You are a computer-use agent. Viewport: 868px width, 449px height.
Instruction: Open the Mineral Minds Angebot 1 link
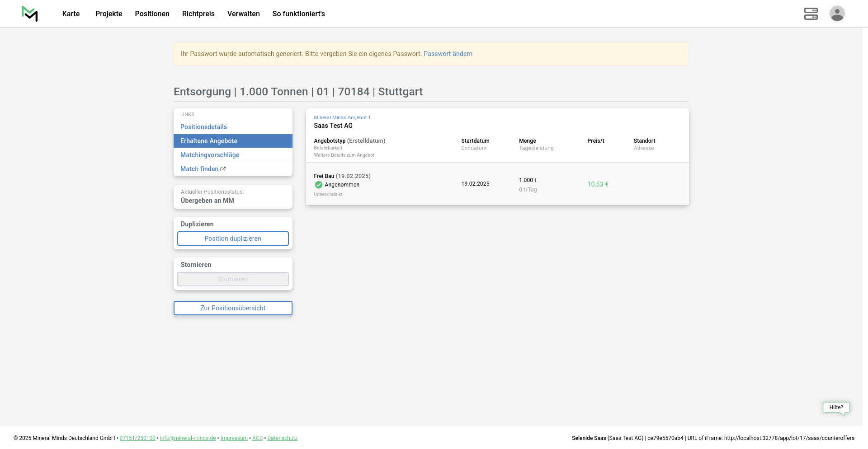tap(342, 117)
